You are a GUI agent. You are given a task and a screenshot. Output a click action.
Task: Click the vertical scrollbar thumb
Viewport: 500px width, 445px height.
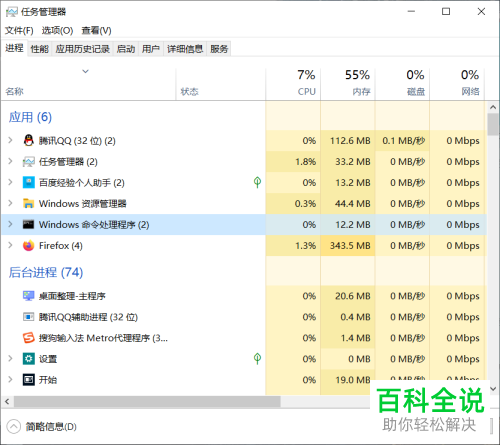[x=493, y=124]
